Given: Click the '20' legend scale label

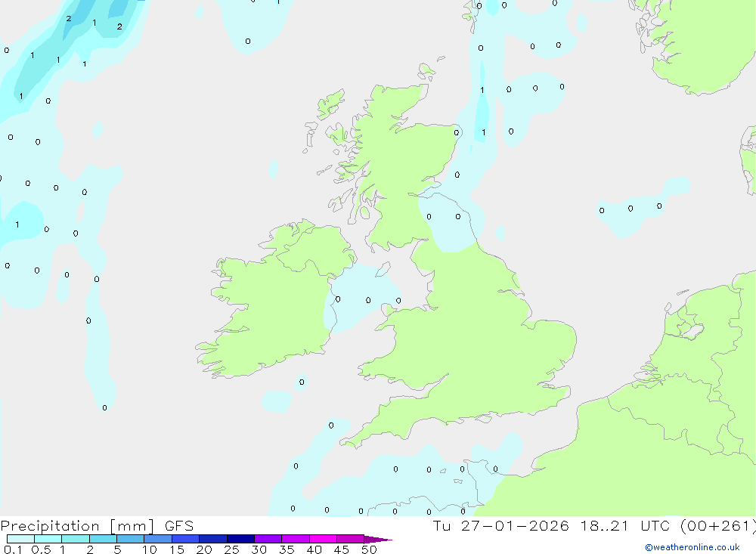Looking at the screenshot, I should (x=204, y=549).
